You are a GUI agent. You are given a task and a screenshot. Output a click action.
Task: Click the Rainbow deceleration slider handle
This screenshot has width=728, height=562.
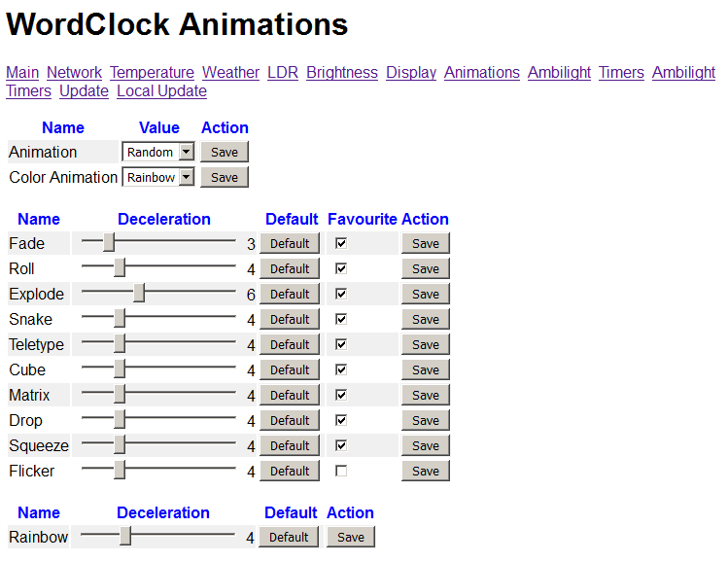[125, 536]
